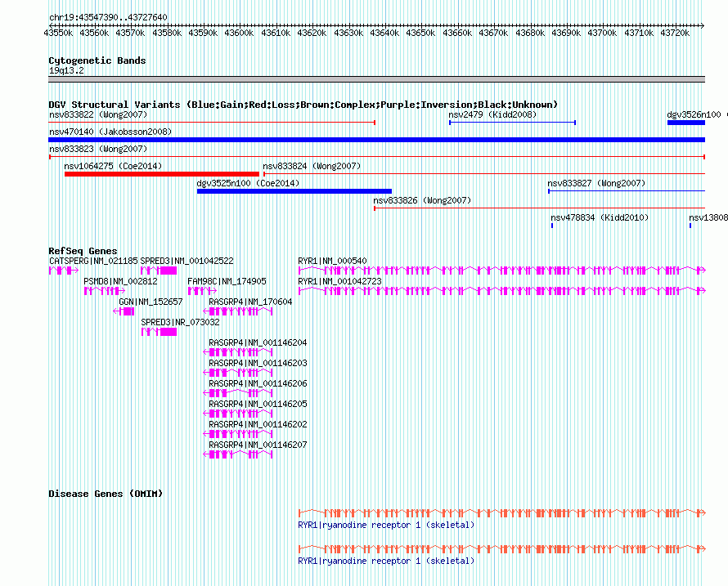Click the GGN|NM_152657 gene glyph
Image resolution: width=728 pixels, height=586 pixels.
(x=124, y=311)
